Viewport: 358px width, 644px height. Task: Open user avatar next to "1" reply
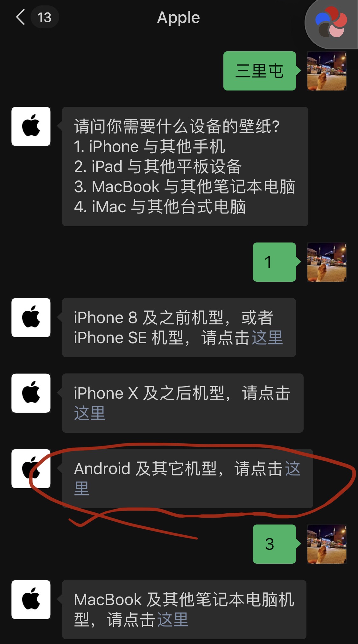(x=327, y=262)
